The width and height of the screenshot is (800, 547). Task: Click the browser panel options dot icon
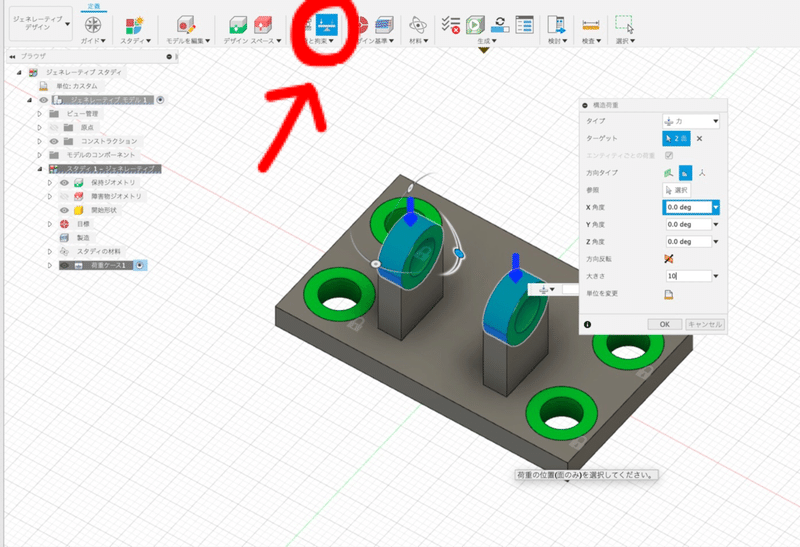pos(169,57)
